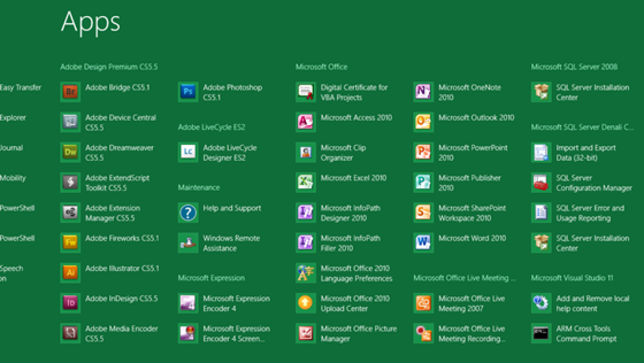
Task: Click the Microsoft SQL Server Denali group header
Action: (582, 127)
